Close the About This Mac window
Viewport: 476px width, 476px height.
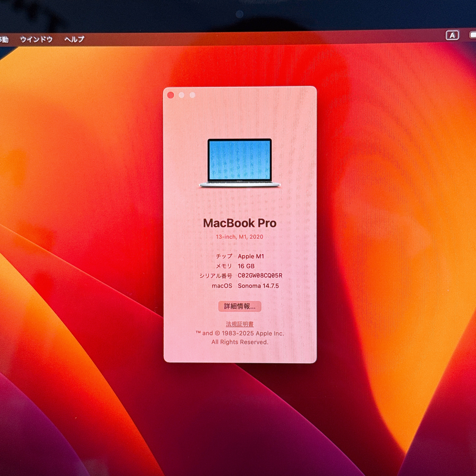point(171,95)
